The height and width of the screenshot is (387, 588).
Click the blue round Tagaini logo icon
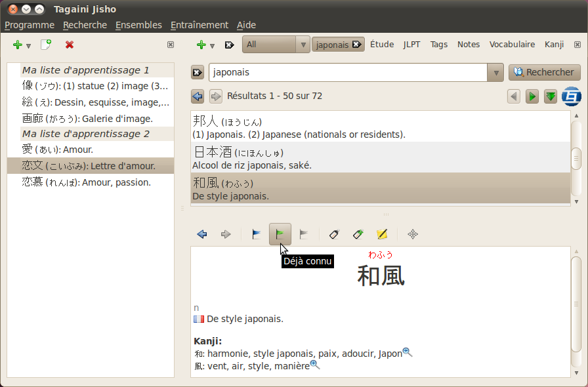572,96
